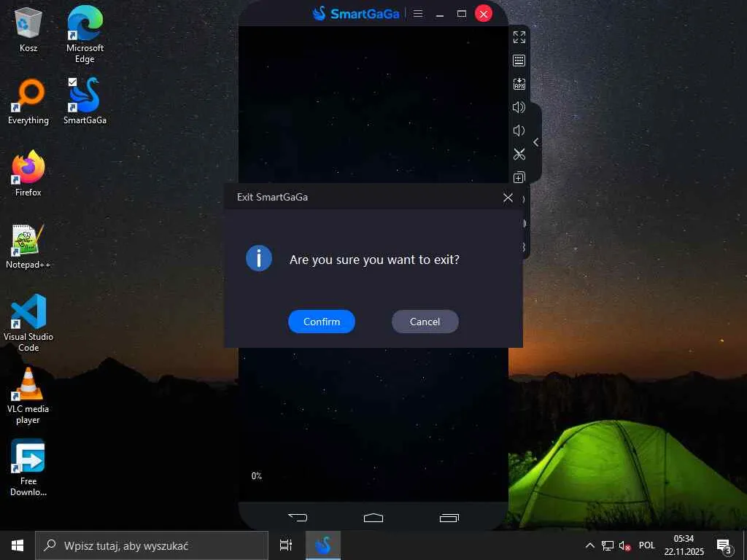Switch the POL input language indicator

(x=647, y=545)
